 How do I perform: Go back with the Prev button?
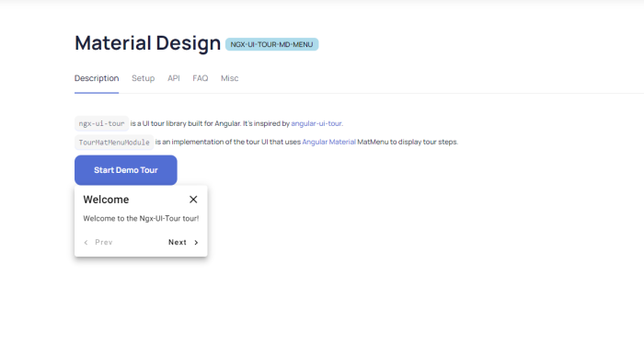click(98, 242)
